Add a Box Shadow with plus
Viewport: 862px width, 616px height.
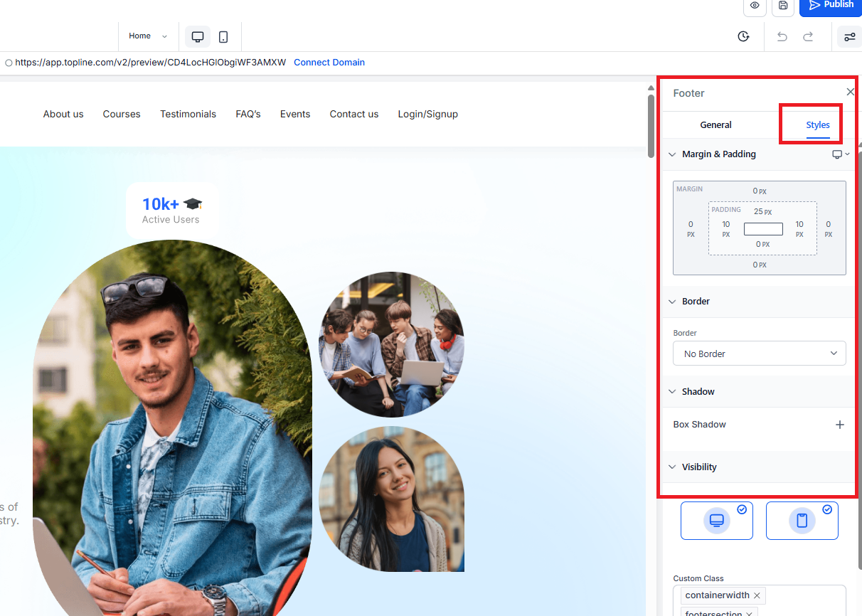pyautogui.click(x=840, y=425)
